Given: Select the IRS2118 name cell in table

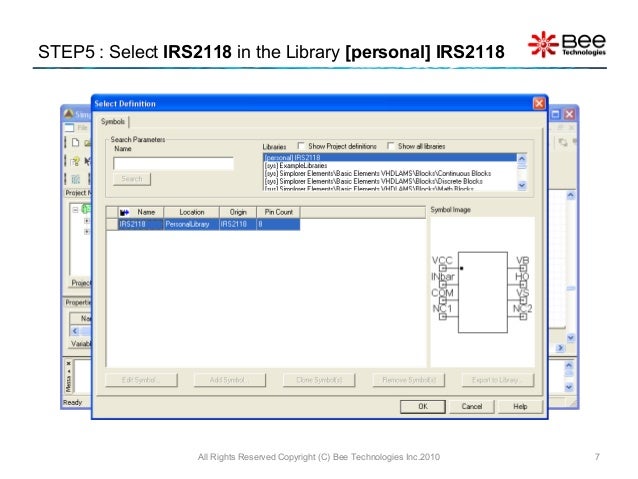Looking at the screenshot, I should [x=141, y=224].
